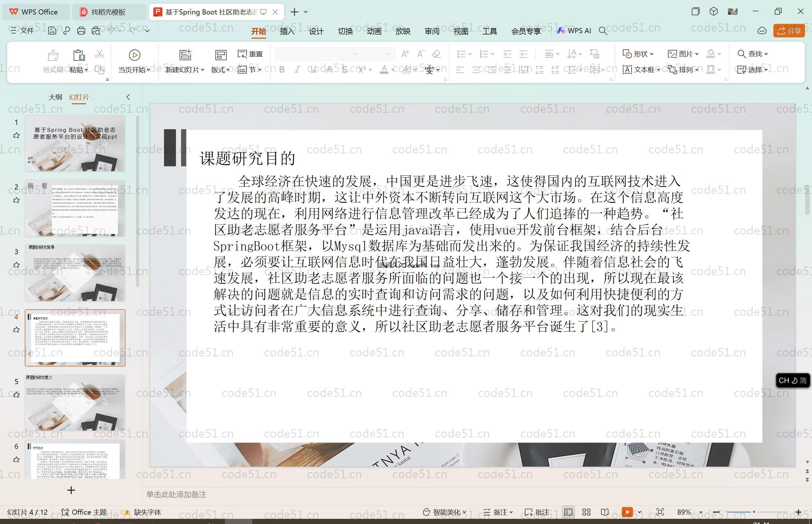The height and width of the screenshot is (524, 812).
Task: Click the WPS AI button
Action: point(574,31)
